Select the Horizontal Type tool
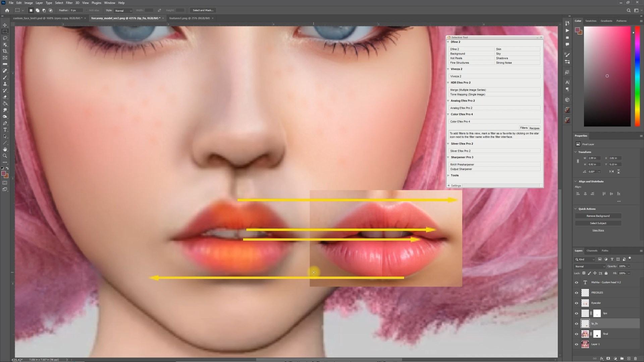 [5, 130]
